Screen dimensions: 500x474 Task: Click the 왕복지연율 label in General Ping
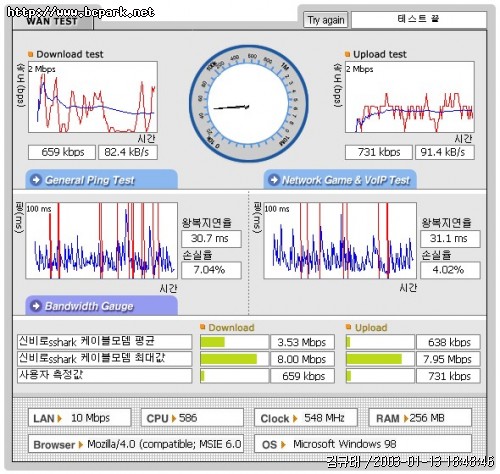pos(207,223)
